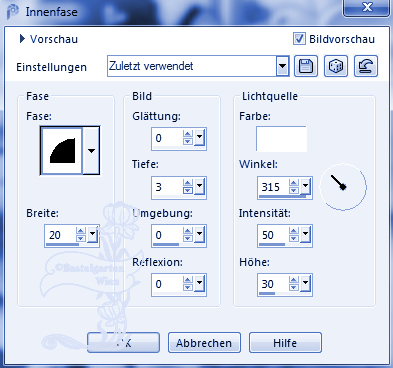Click the Hilfe button

[285, 343]
